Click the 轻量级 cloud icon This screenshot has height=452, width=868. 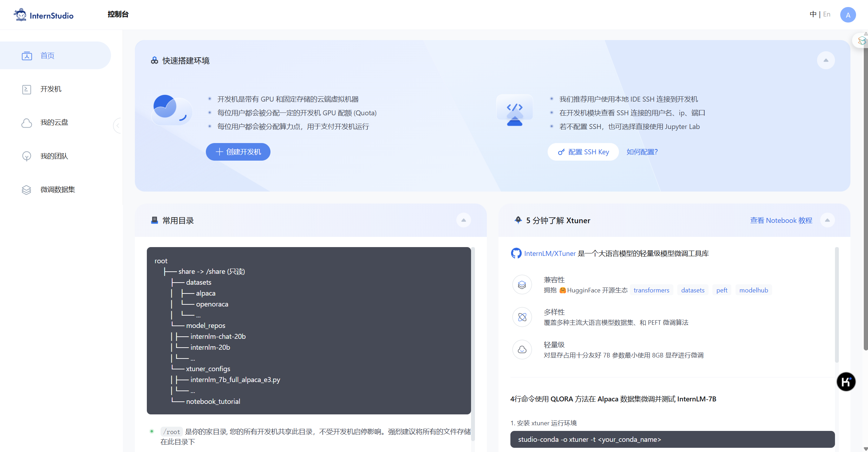(x=522, y=350)
